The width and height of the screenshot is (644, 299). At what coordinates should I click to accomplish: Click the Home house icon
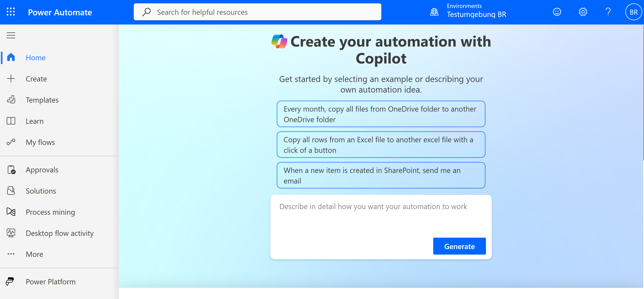coord(11,57)
